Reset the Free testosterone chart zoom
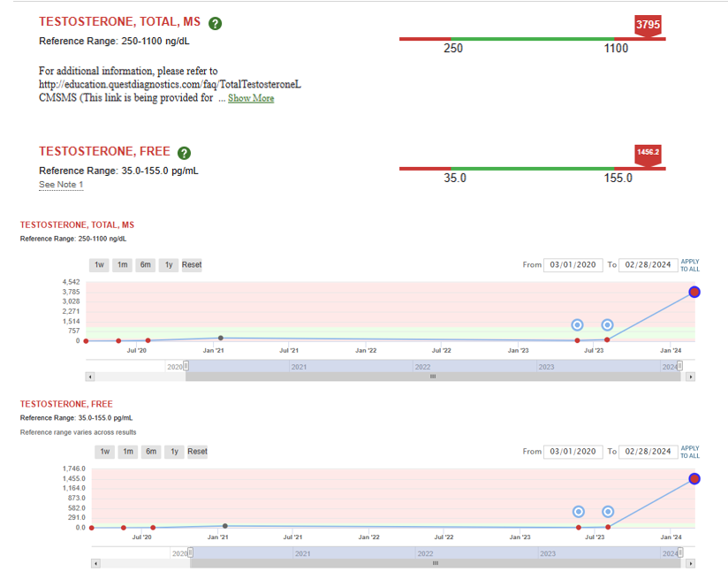Screen dimensions: 728x579 pos(197,452)
